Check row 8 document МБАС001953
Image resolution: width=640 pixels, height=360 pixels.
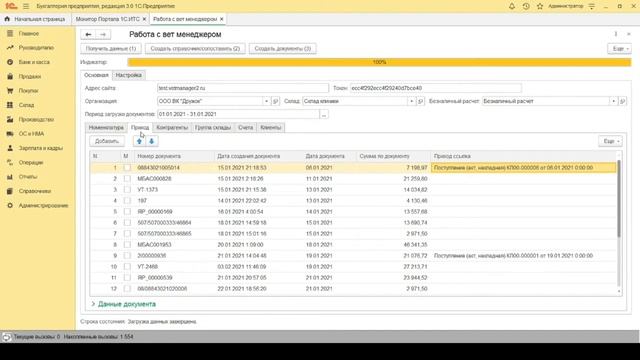point(127,245)
